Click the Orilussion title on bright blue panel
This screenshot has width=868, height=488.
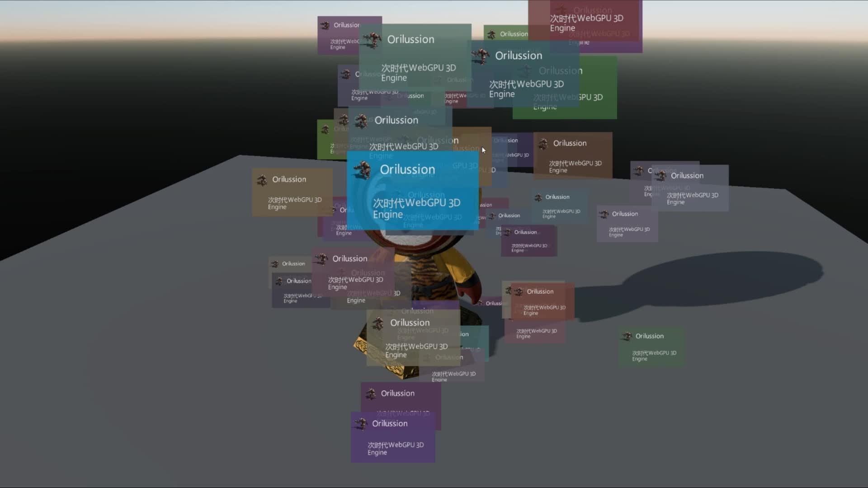click(407, 169)
